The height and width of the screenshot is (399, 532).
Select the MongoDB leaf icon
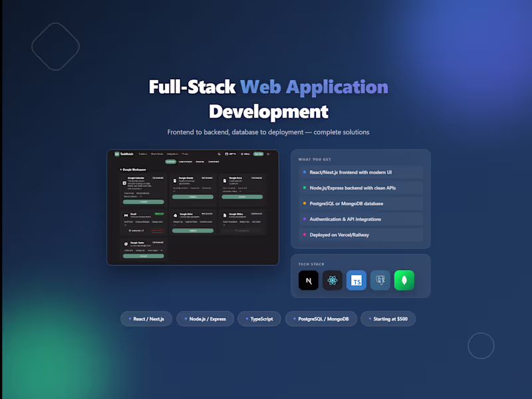(x=404, y=280)
